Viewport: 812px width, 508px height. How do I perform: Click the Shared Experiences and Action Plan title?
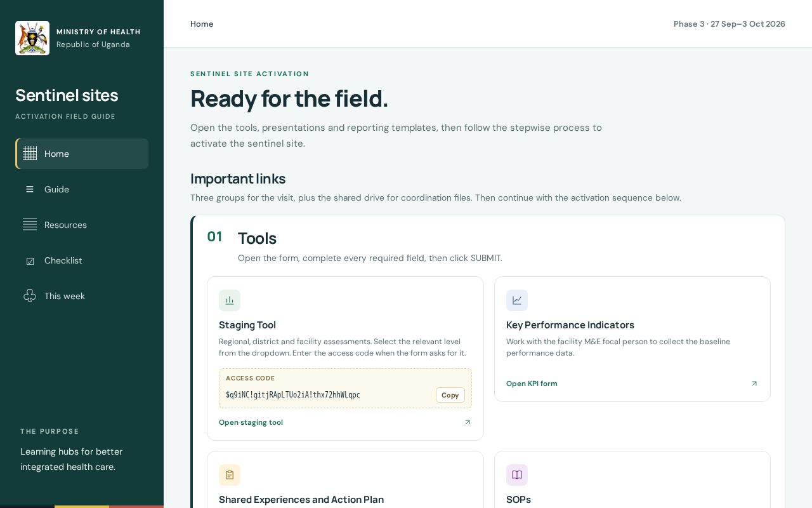(x=301, y=500)
